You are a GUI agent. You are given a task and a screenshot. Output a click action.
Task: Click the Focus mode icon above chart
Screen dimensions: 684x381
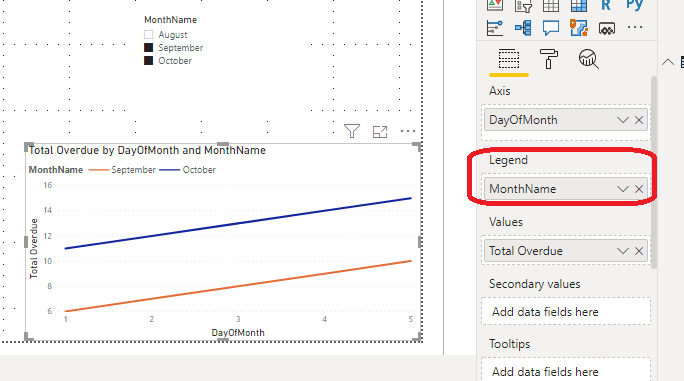380,132
